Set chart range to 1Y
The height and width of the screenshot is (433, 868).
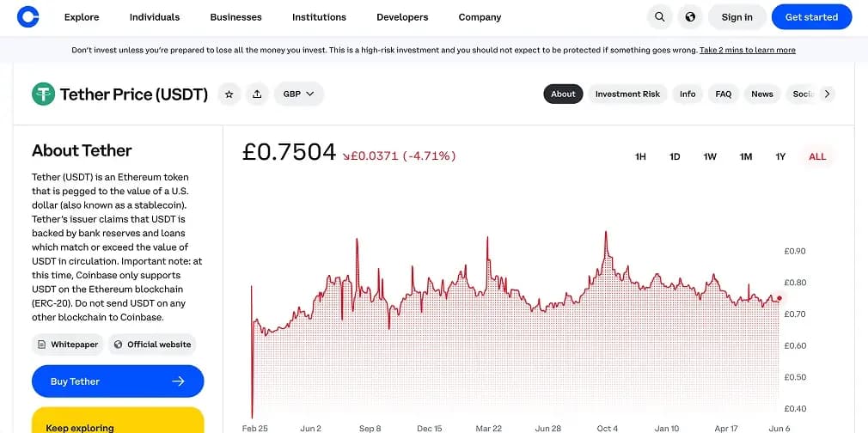tap(780, 156)
